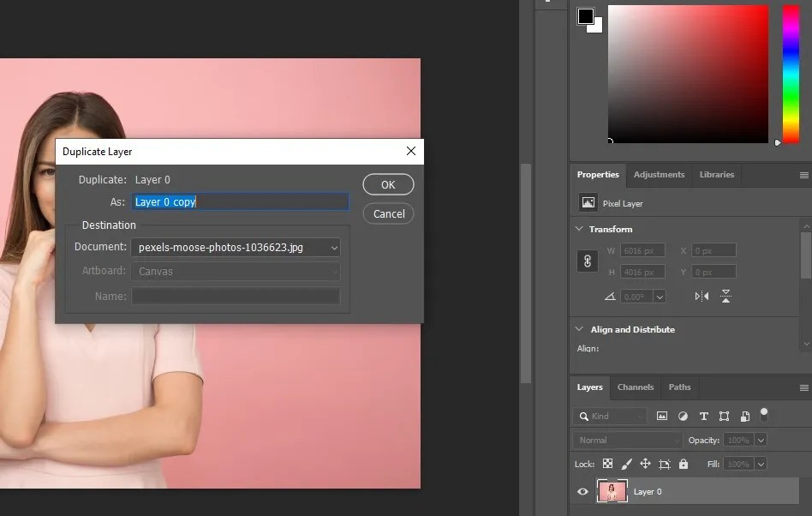
Task: Switch to the Channels tab
Action: 636,387
